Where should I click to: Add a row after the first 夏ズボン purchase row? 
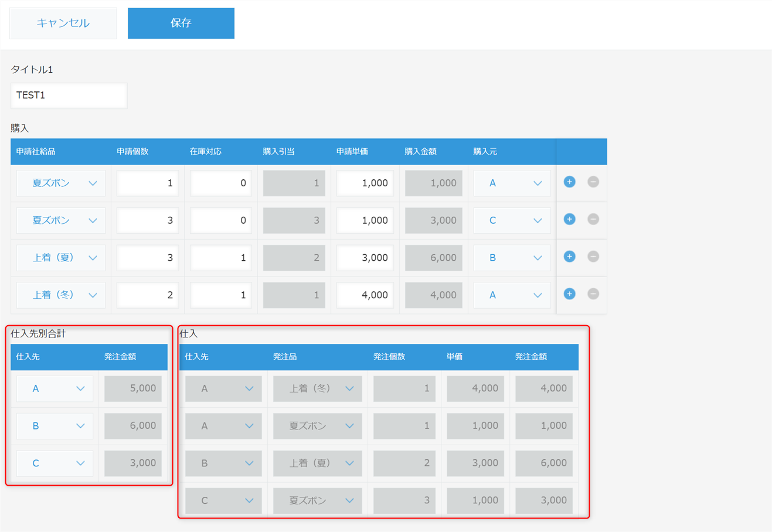569,182
